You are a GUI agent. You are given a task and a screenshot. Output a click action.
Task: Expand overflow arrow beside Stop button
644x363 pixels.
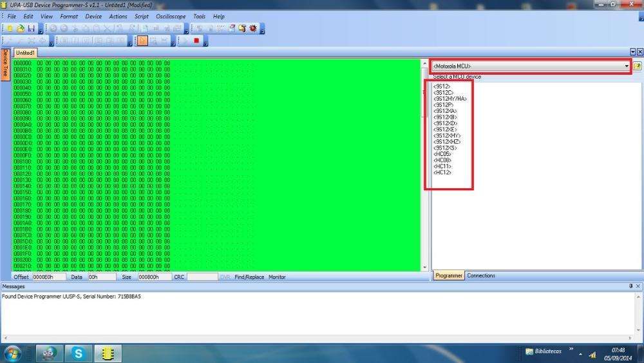[x=206, y=41]
